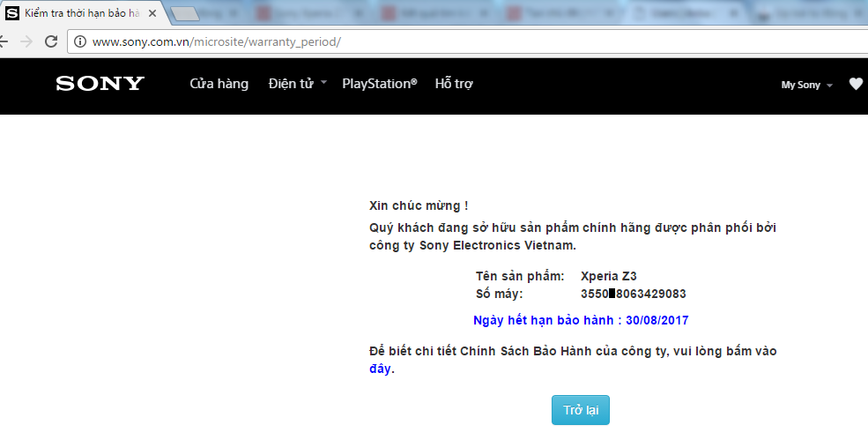The image size is (868, 440).
Task: Click the 'Số máy:' label
Action: click(499, 294)
